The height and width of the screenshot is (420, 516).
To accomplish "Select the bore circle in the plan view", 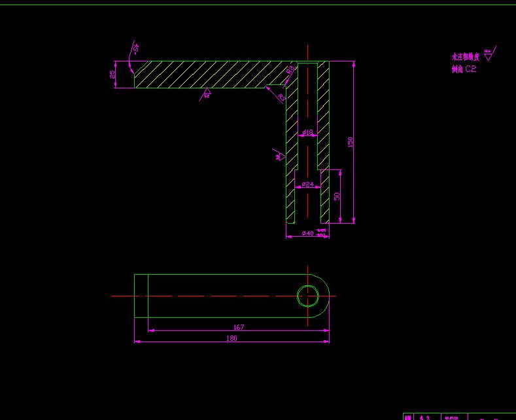I will pos(307,296).
